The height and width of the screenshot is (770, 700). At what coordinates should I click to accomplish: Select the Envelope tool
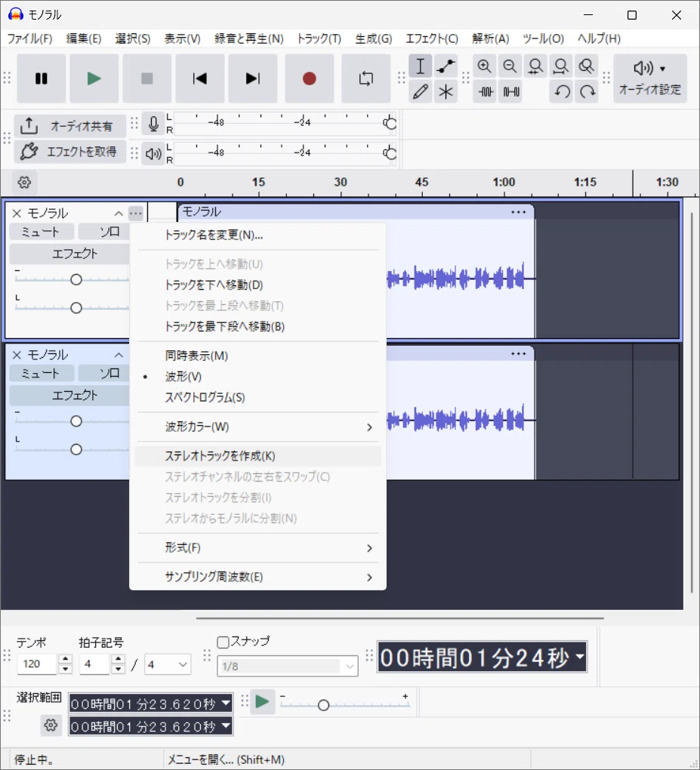[x=446, y=66]
